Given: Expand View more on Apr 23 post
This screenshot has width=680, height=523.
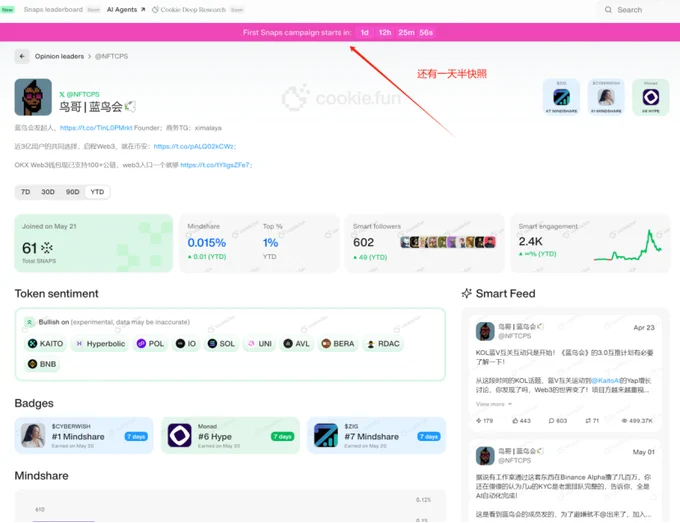Looking at the screenshot, I should [x=494, y=404].
